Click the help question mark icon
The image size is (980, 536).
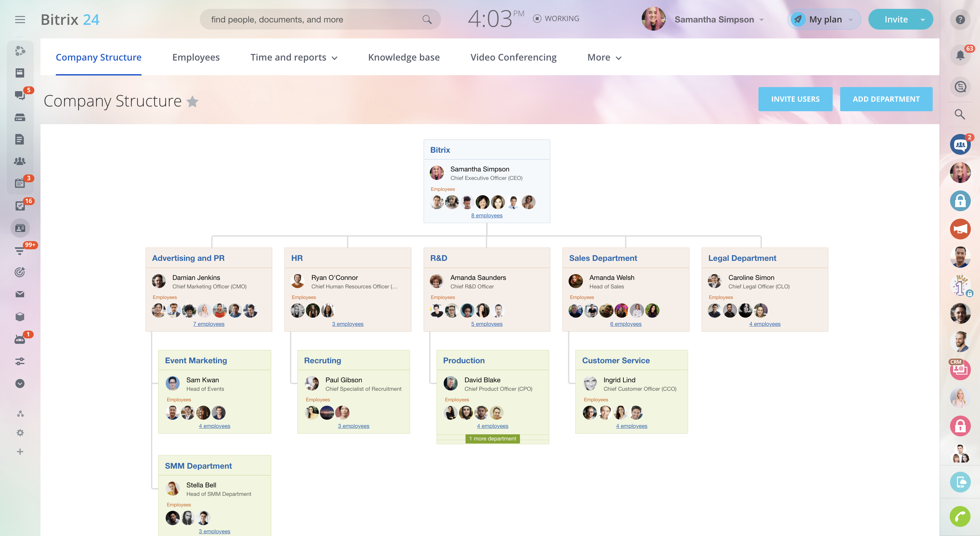pos(960,19)
